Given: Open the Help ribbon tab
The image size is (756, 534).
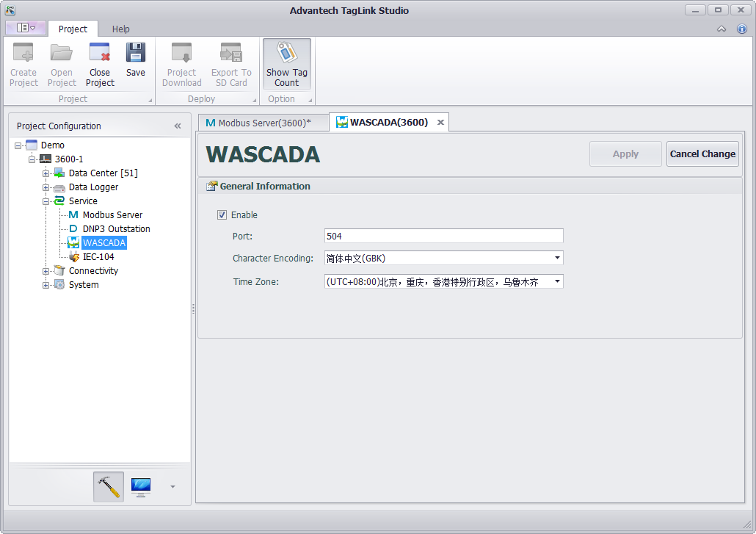Looking at the screenshot, I should (x=120, y=29).
